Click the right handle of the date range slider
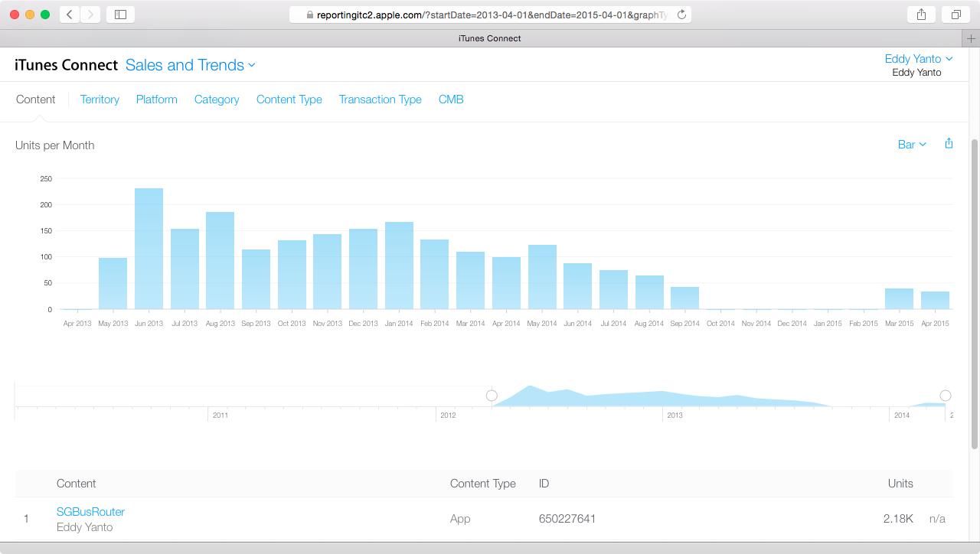 [x=946, y=396]
